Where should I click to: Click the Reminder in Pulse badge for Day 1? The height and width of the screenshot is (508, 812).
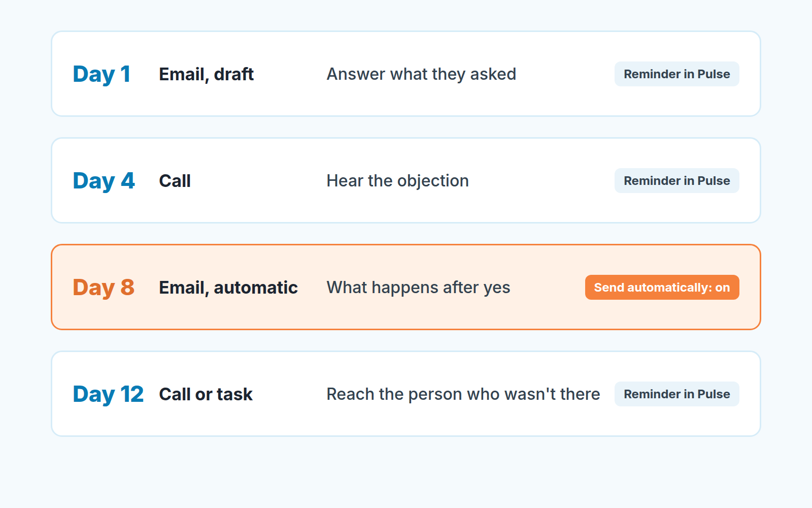coord(676,74)
